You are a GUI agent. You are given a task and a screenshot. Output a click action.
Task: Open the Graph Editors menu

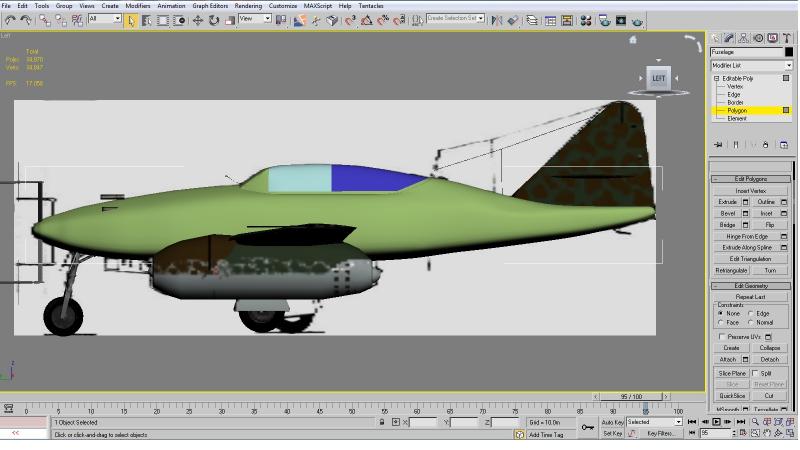210,6
